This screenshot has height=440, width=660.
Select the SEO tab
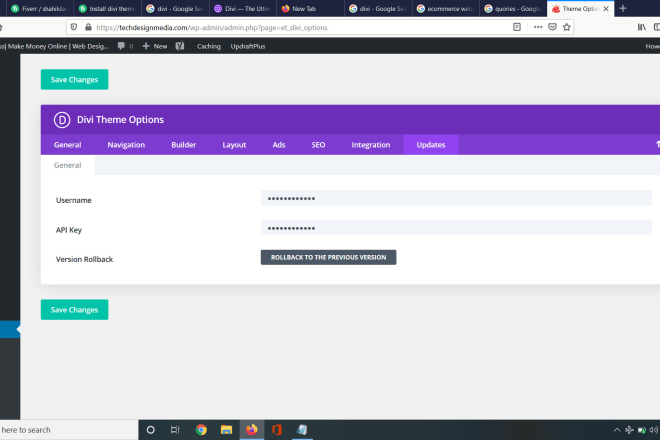(318, 145)
